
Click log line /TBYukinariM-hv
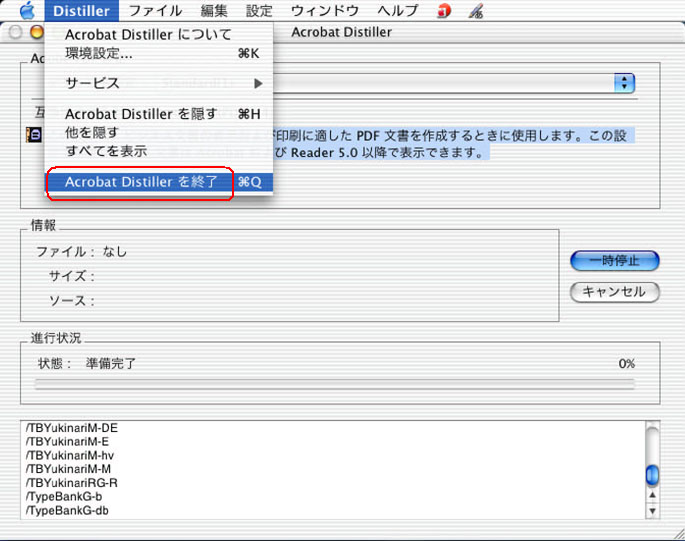(x=70, y=455)
